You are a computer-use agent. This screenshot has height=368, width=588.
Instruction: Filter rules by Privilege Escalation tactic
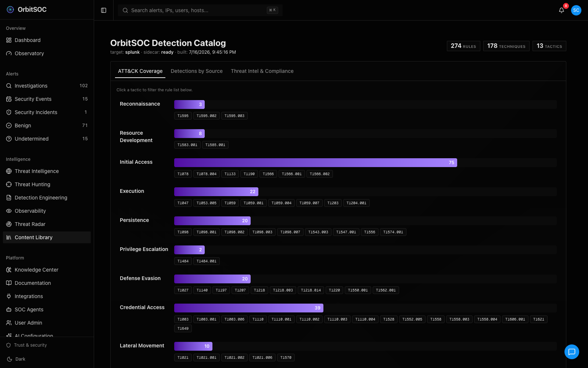(144, 249)
